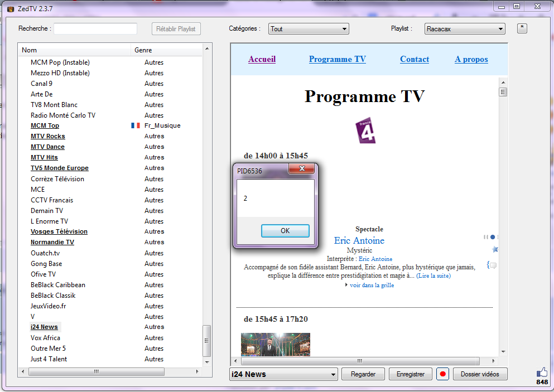Open the Playlist dropdown showing Racacax

click(x=464, y=29)
